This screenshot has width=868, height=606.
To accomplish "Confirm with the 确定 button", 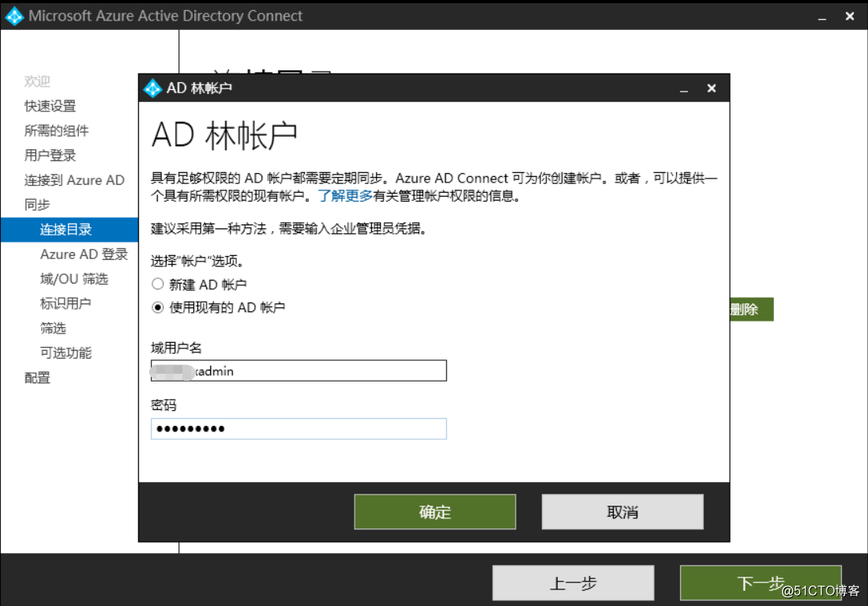I will (435, 512).
